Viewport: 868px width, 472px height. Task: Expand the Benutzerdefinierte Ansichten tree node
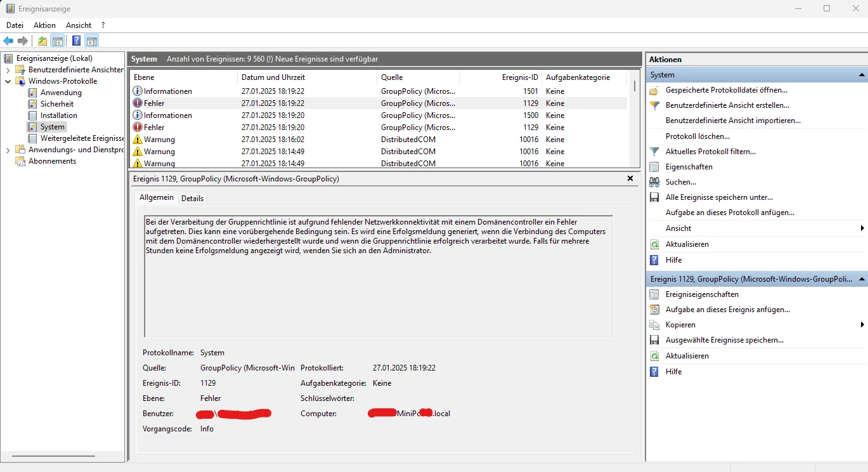tap(8, 70)
